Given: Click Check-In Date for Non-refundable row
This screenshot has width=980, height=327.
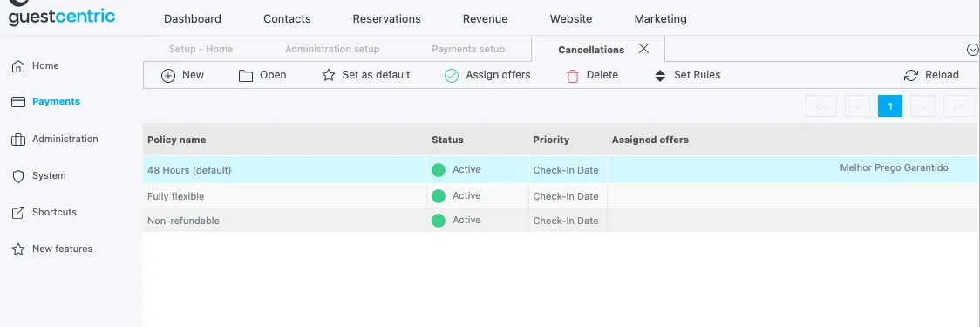Looking at the screenshot, I should click(x=566, y=221).
